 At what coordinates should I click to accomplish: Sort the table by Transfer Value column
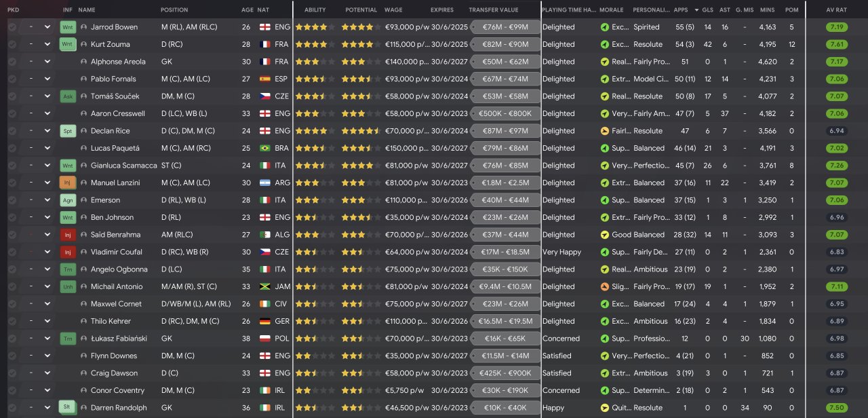click(x=493, y=10)
